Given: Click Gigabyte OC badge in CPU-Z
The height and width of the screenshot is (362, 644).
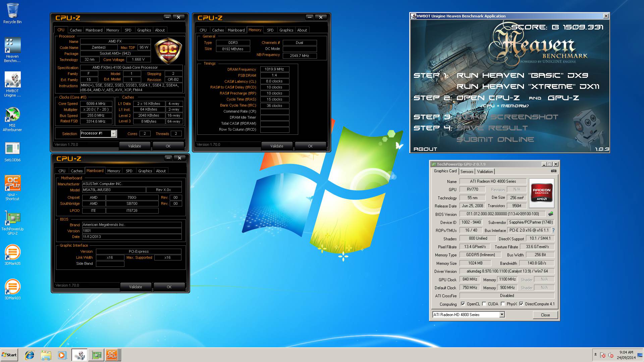Looking at the screenshot, I should tap(168, 51).
